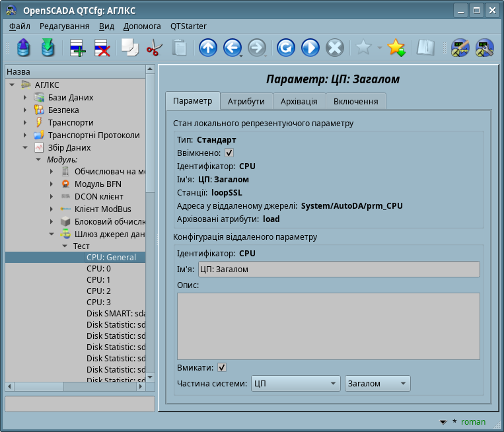Click the up arrow navigation icon
The height and width of the screenshot is (432, 504).
point(208,48)
